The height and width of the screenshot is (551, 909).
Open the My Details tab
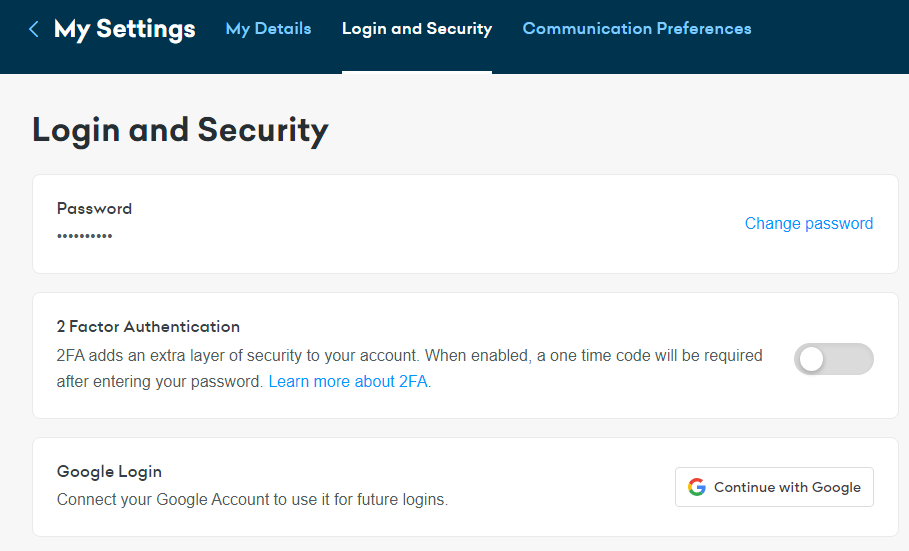tap(268, 29)
